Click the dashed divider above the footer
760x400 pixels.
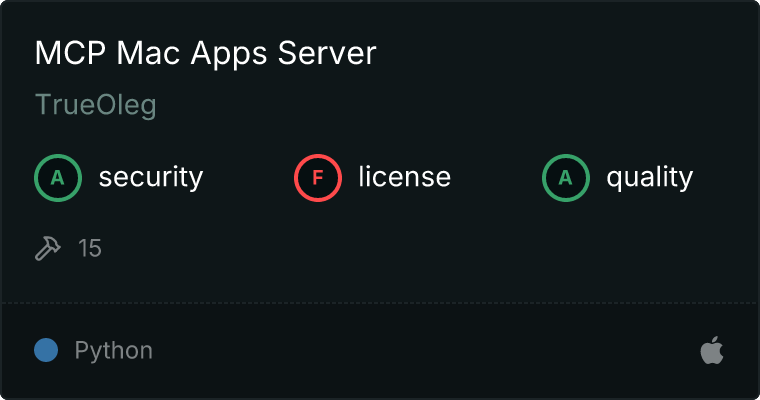380,302
